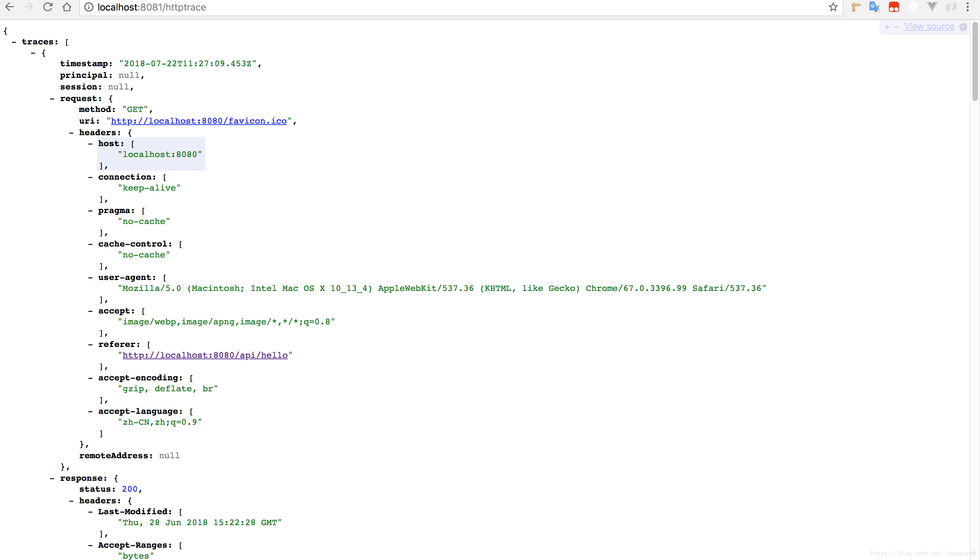The width and height of the screenshot is (980, 560).
Task: Click the Mozilla/5.0 user-agent string
Action: [x=442, y=288]
